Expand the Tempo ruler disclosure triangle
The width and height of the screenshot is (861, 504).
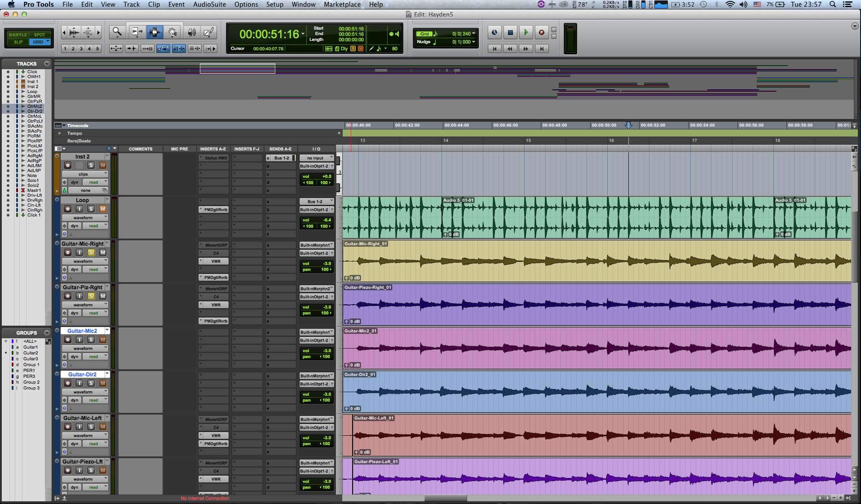pos(59,133)
